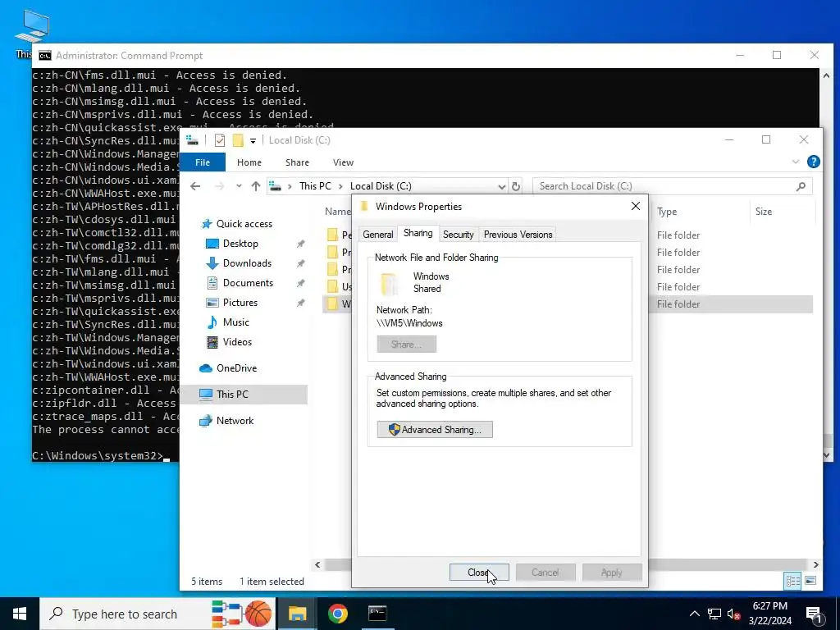Click 'Local Disk (C:)' breadcrumb segment
The height and width of the screenshot is (630, 840).
click(381, 186)
